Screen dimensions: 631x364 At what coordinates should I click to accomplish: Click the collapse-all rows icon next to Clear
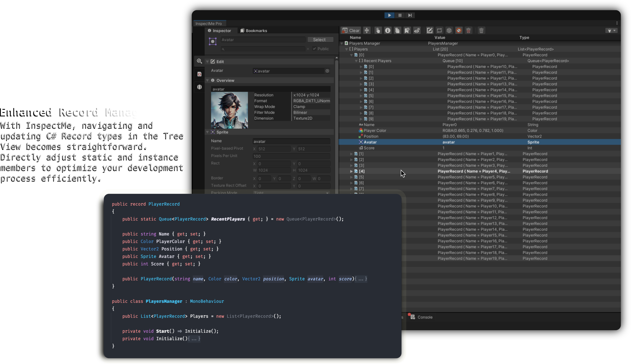[367, 30]
